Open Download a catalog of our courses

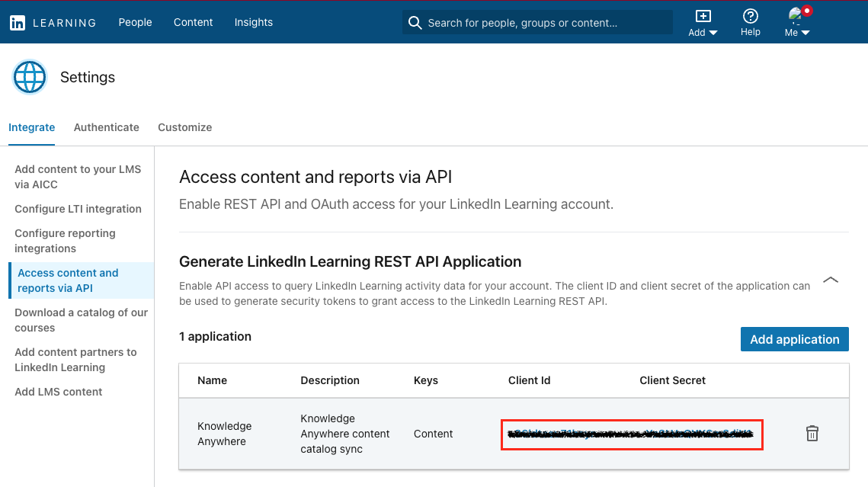point(82,320)
